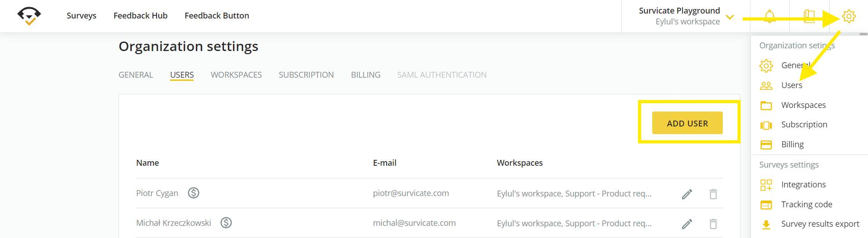Click the General gear icon in settings menu
The height and width of the screenshot is (238, 868).
766,65
